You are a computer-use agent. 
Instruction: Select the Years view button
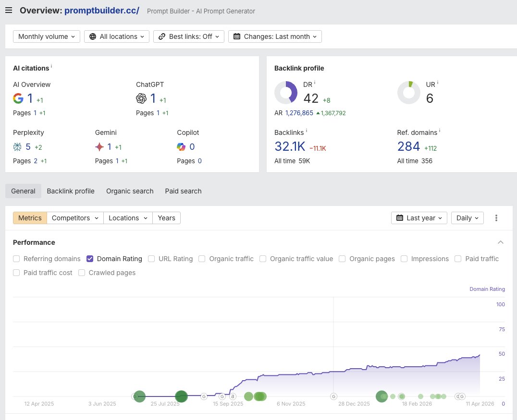167,218
